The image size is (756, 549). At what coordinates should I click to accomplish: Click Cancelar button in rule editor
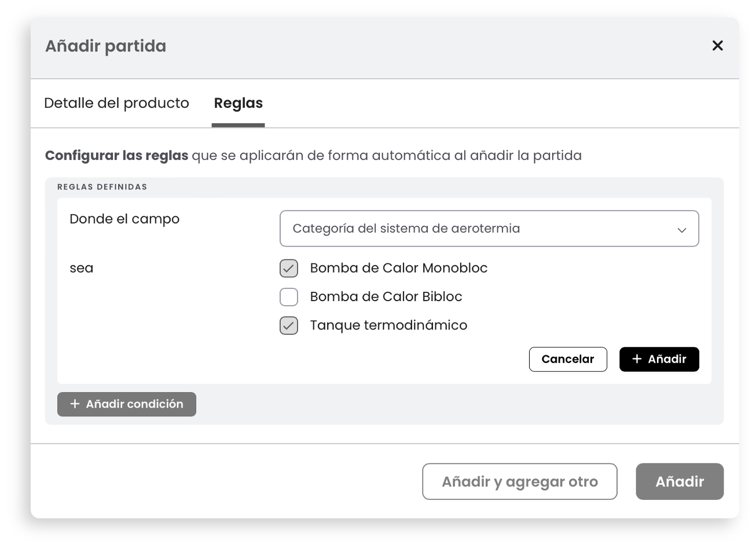coord(568,359)
